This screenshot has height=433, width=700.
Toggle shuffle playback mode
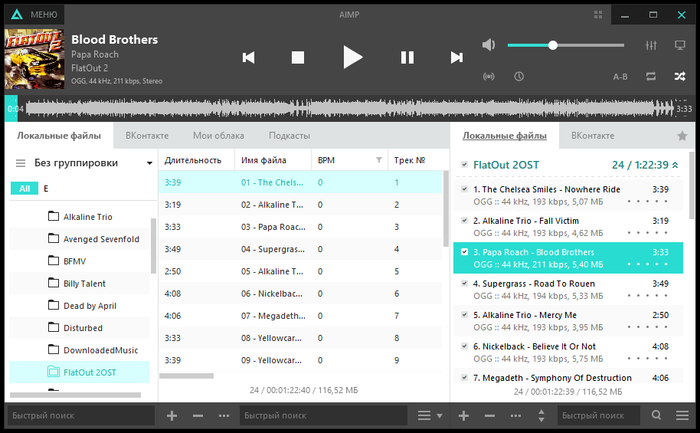tap(679, 77)
